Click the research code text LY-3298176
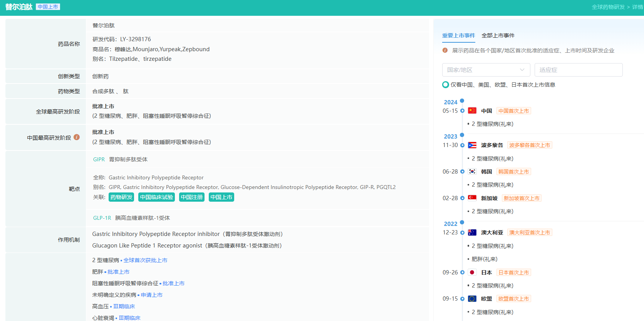The width and height of the screenshot is (644, 321). pos(136,39)
